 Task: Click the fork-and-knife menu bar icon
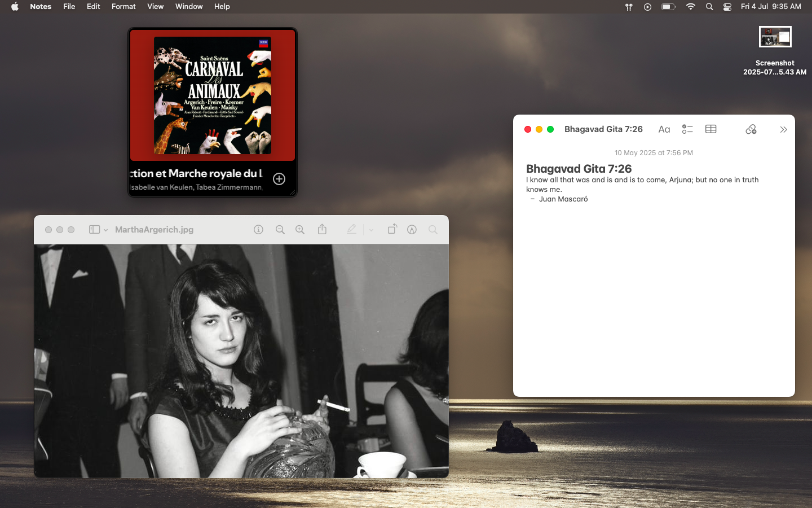point(629,7)
